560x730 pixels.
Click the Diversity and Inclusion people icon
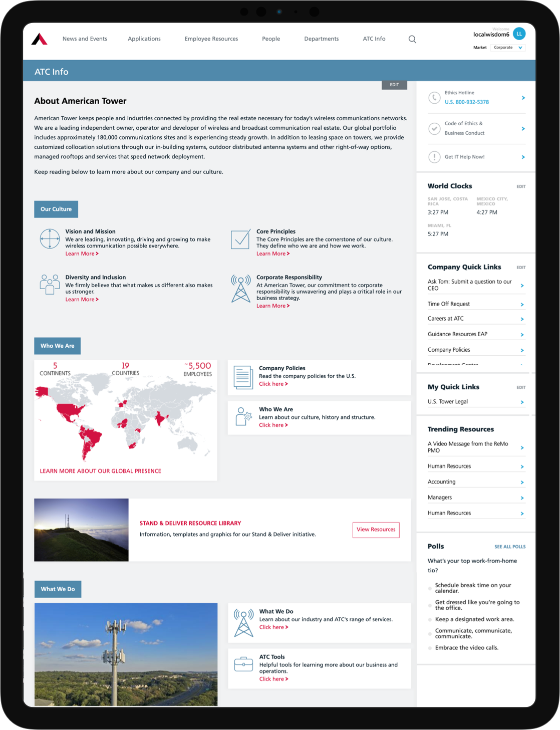50,284
